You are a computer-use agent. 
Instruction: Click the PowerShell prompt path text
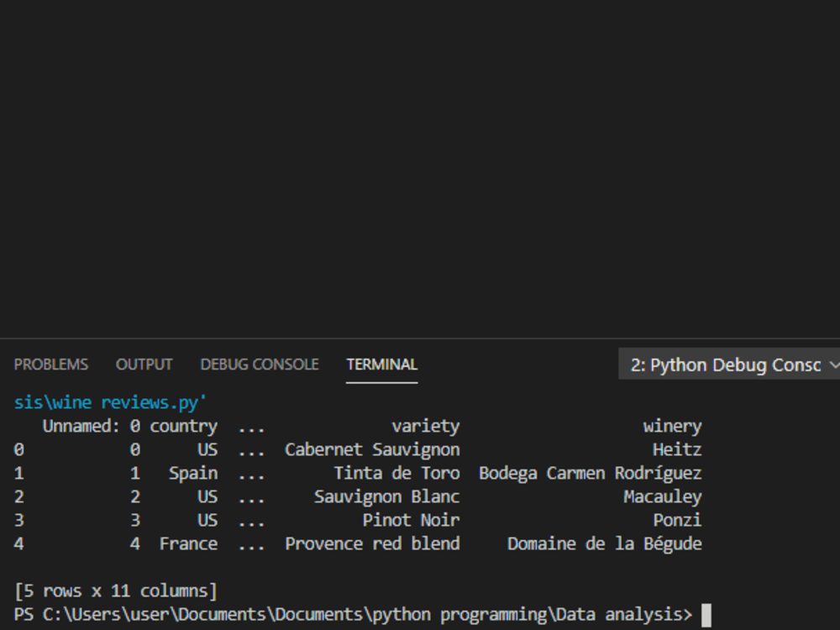click(353, 615)
